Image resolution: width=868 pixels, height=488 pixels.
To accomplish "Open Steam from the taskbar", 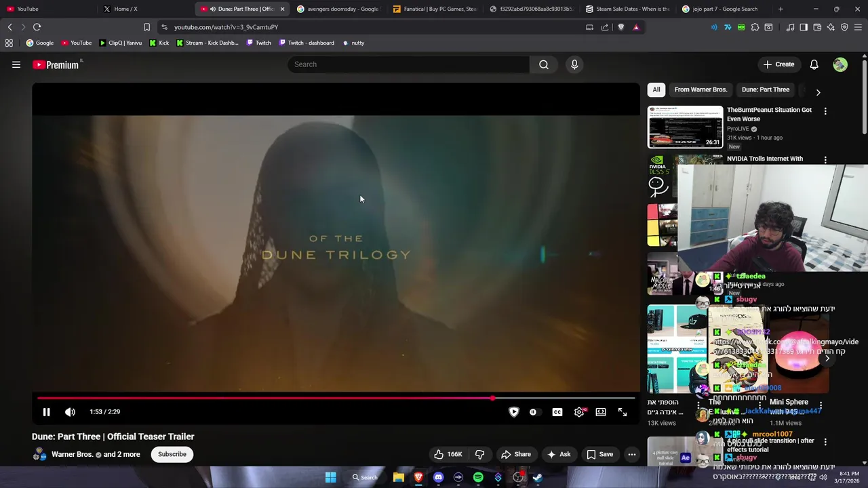I will 538,477.
